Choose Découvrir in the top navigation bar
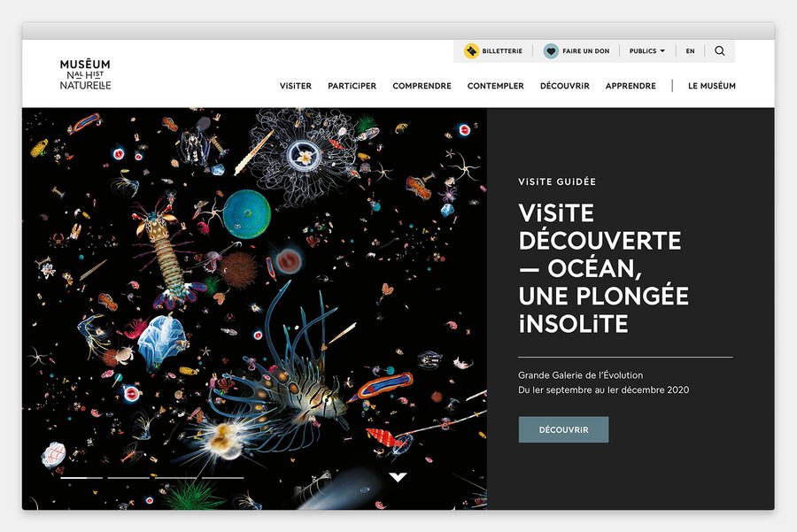Screen dimensions: 797x532 coord(564,86)
